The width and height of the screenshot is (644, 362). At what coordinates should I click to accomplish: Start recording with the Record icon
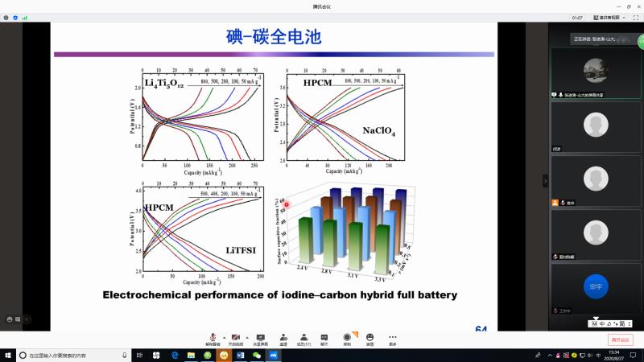click(347, 338)
